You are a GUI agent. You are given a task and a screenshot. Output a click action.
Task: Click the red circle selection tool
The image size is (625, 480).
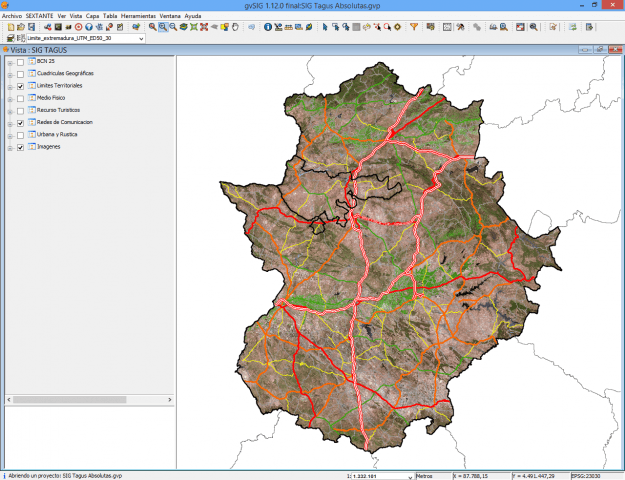click(387, 27)
